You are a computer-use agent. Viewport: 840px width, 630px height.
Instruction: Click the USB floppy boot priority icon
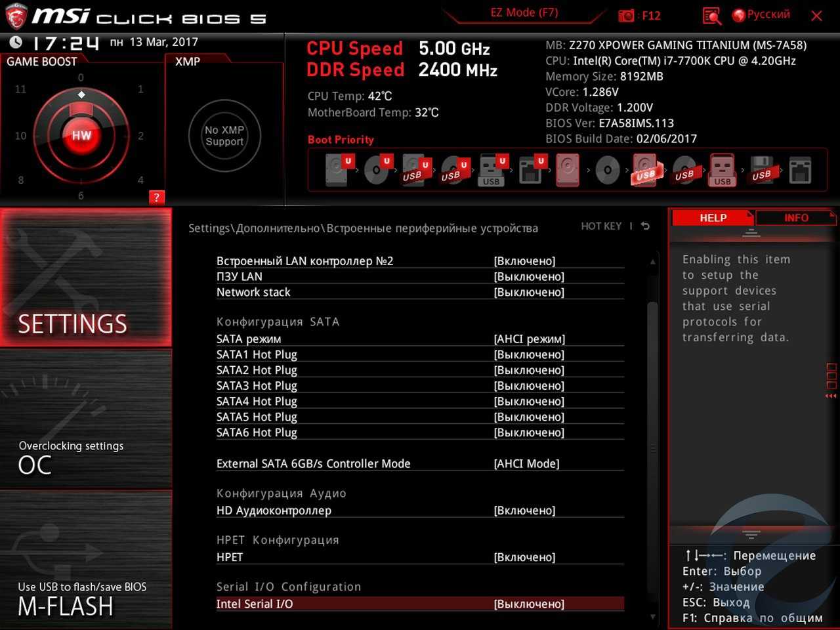761,171
